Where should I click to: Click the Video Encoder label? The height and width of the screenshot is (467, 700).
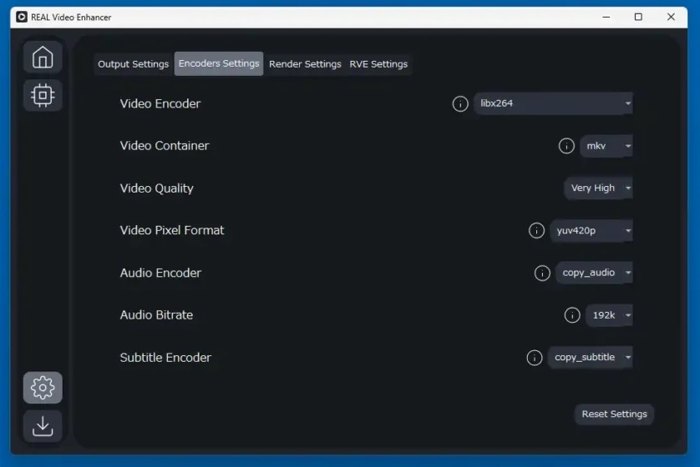click(x=160, y=104)
